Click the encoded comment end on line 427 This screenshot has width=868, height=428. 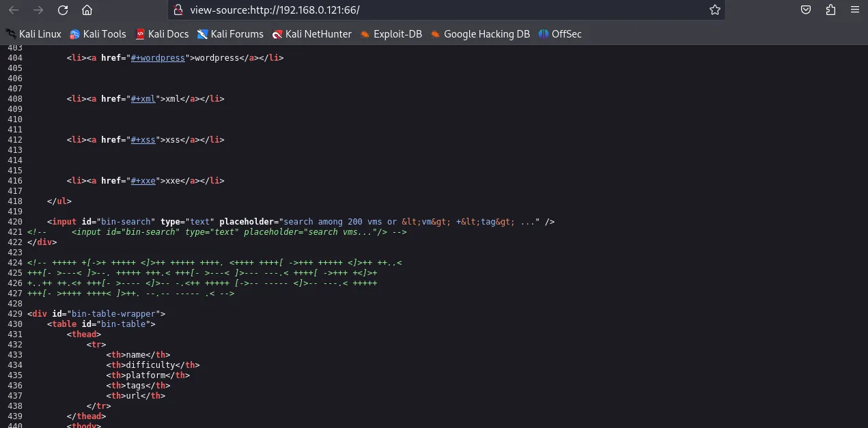point(131,294)
